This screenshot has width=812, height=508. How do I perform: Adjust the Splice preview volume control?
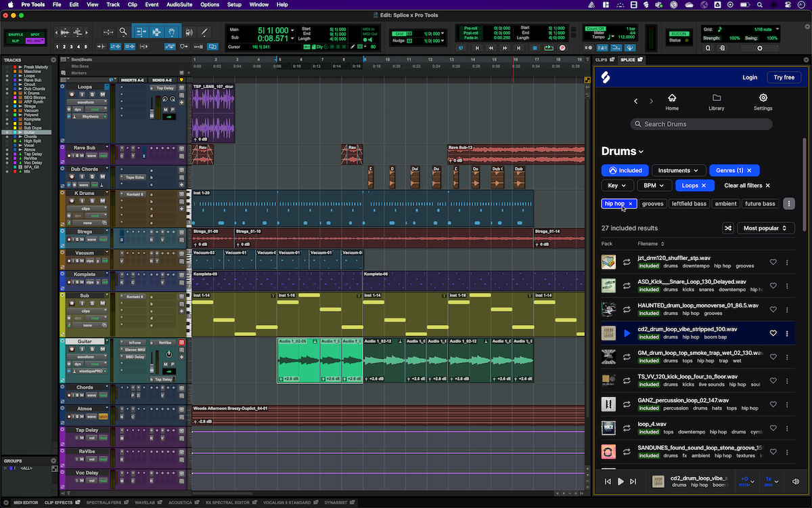pos(796,482)
